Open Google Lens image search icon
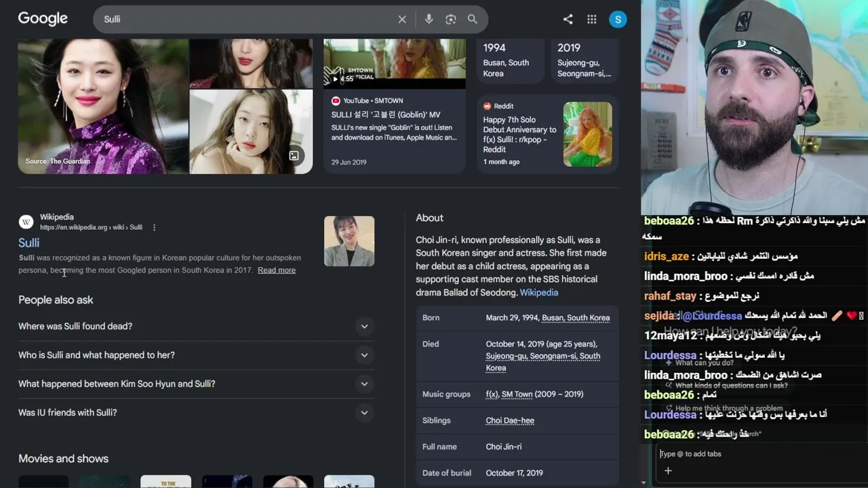This screenshot has width=868, height=488. coord(451,20)
